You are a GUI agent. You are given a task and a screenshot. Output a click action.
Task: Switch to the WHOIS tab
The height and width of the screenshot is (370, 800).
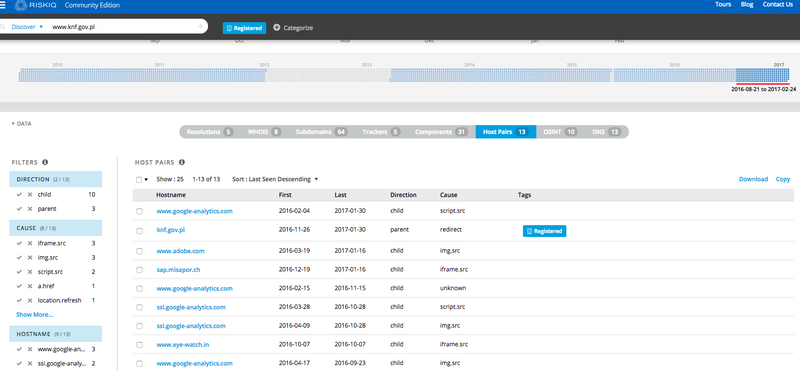264,132
